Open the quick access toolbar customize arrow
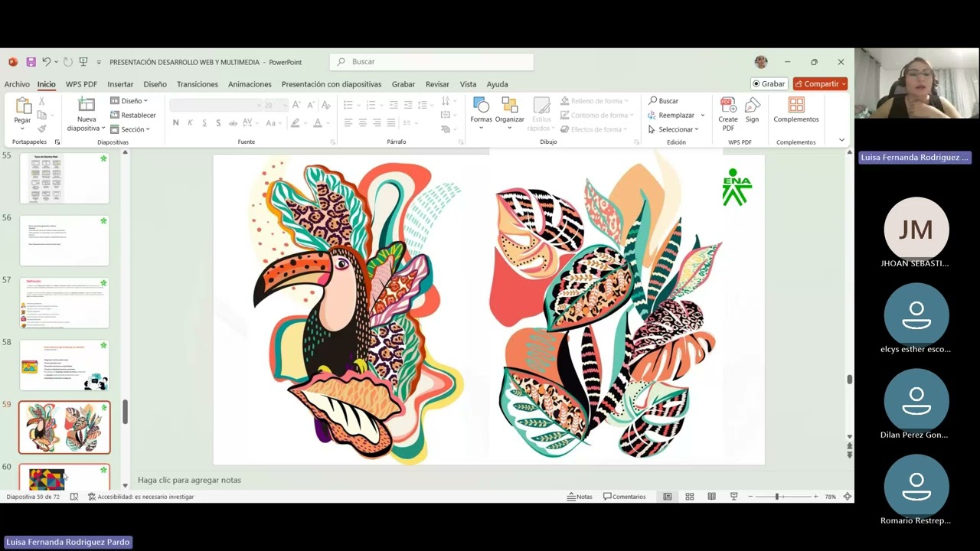980x551 pixels. pyautogui.click(x=98, y=62)
